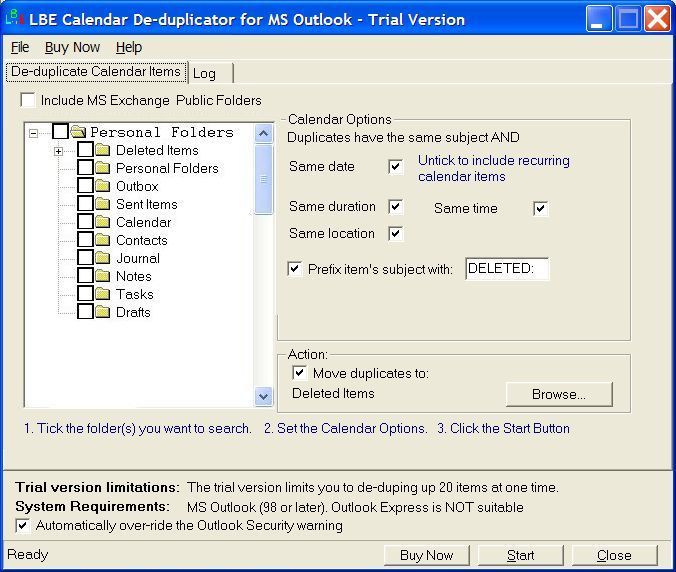Click the DELETED: prefix text field
This screenshot has width=676, height=572.
(x=507, y=269)
